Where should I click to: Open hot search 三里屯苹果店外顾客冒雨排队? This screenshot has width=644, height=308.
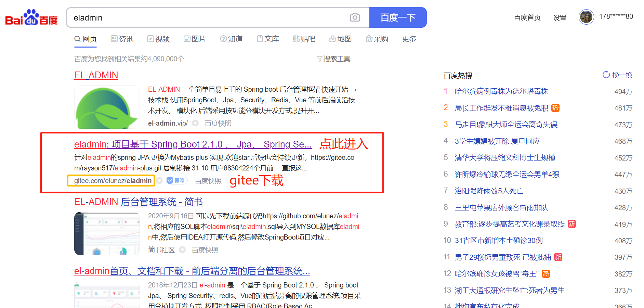[x=501, y=208]
